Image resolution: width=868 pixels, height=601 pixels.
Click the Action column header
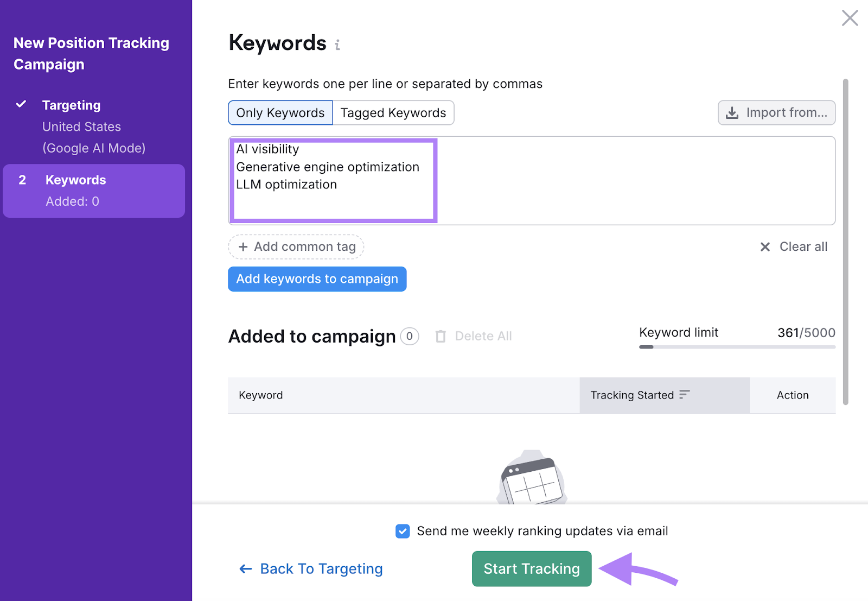(792, 395)
